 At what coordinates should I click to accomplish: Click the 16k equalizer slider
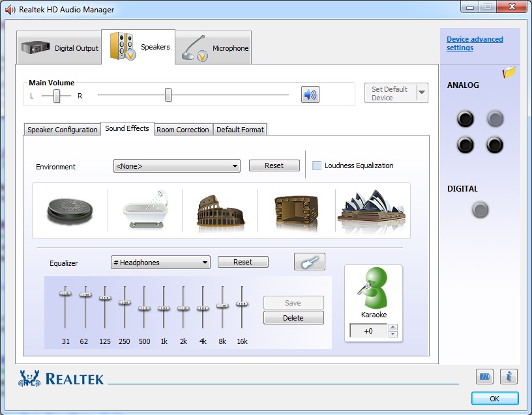242,304
